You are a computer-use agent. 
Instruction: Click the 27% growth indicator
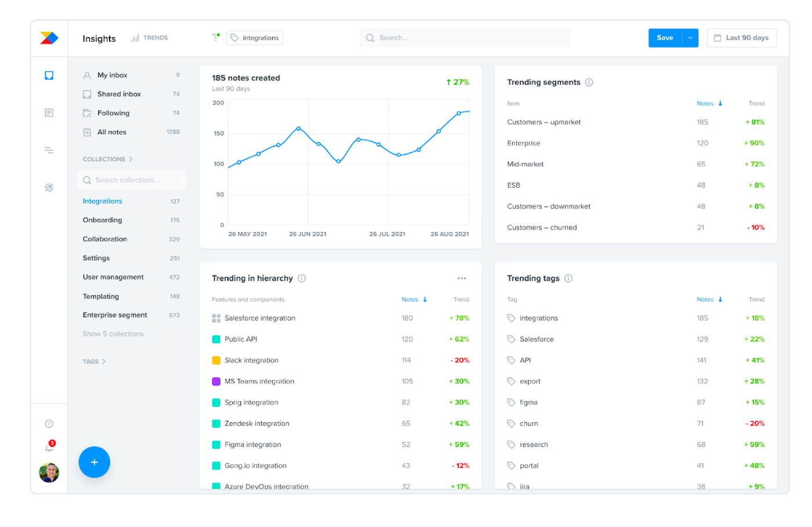(x=458, y=82)
